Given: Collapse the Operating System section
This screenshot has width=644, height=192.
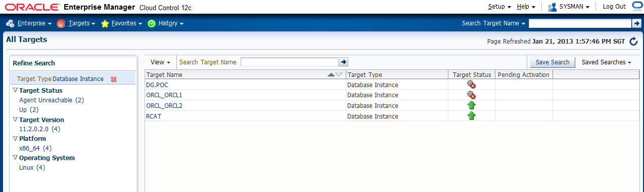Looking at the screenshot, I should click(x=15, y=158).
